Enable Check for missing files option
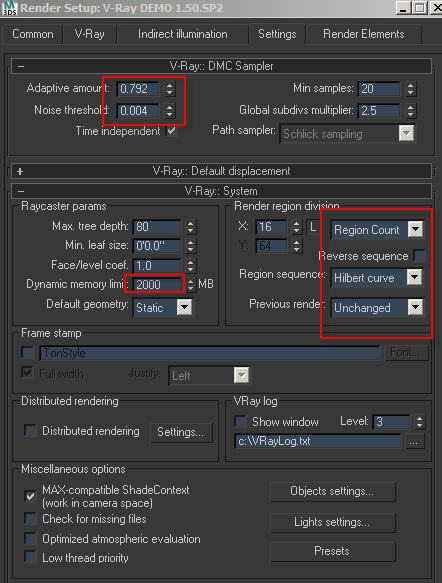442x583 pixels. click(30, 518)
